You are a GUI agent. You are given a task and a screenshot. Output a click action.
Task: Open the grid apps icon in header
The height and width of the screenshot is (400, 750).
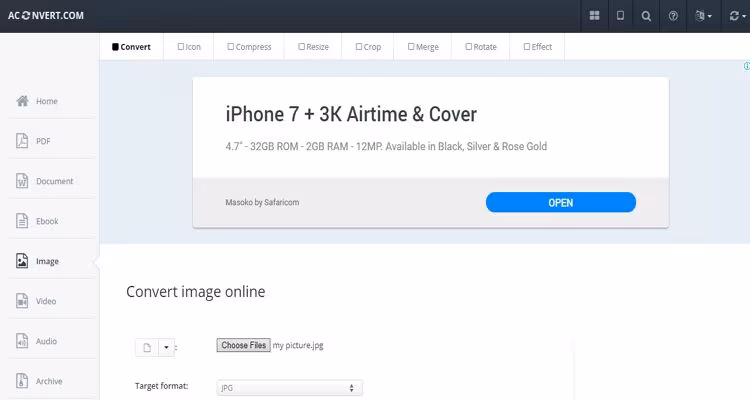tap(594, 16)
